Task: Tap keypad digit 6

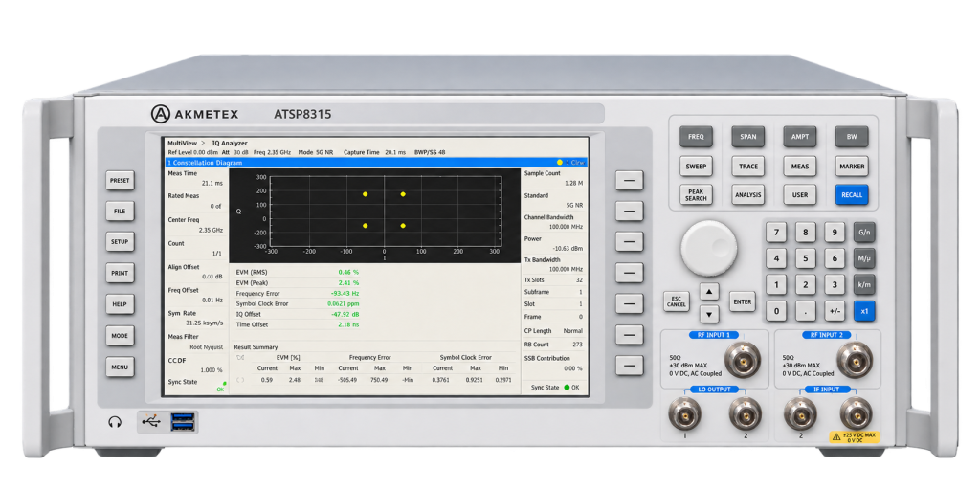Action: [835, 258]
